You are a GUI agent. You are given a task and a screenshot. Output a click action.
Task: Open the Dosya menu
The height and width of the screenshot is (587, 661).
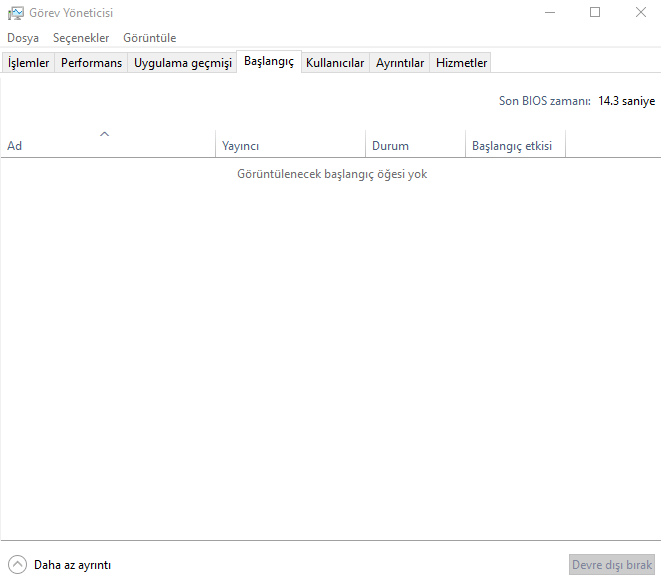[23, 38]
